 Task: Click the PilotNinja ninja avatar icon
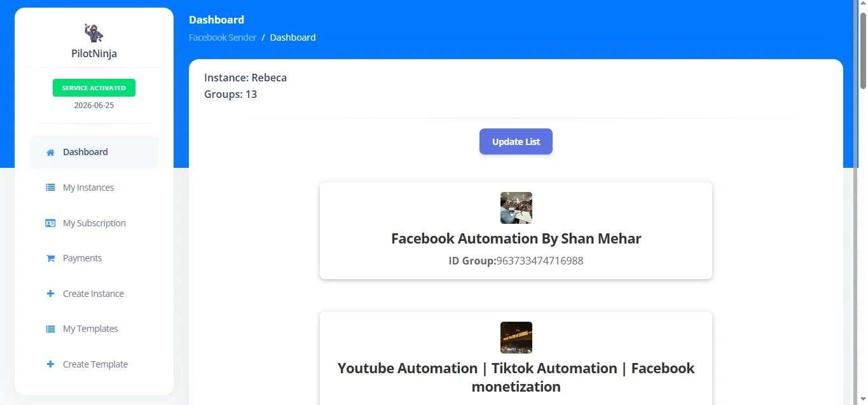(x=94, y=32)
